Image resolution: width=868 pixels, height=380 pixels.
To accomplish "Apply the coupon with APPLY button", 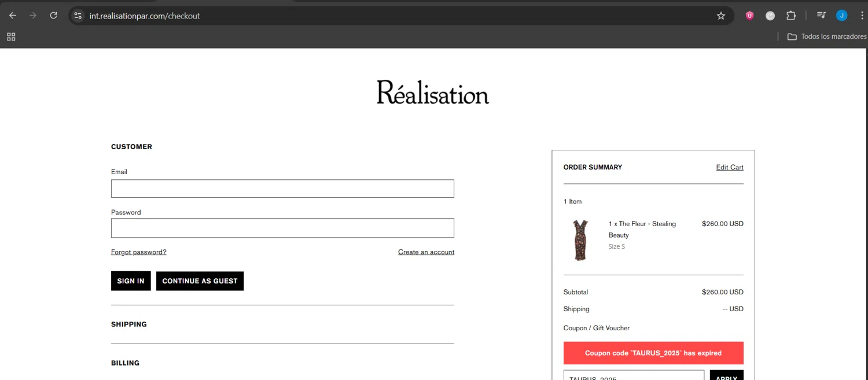I will click(x=727, y=375).
